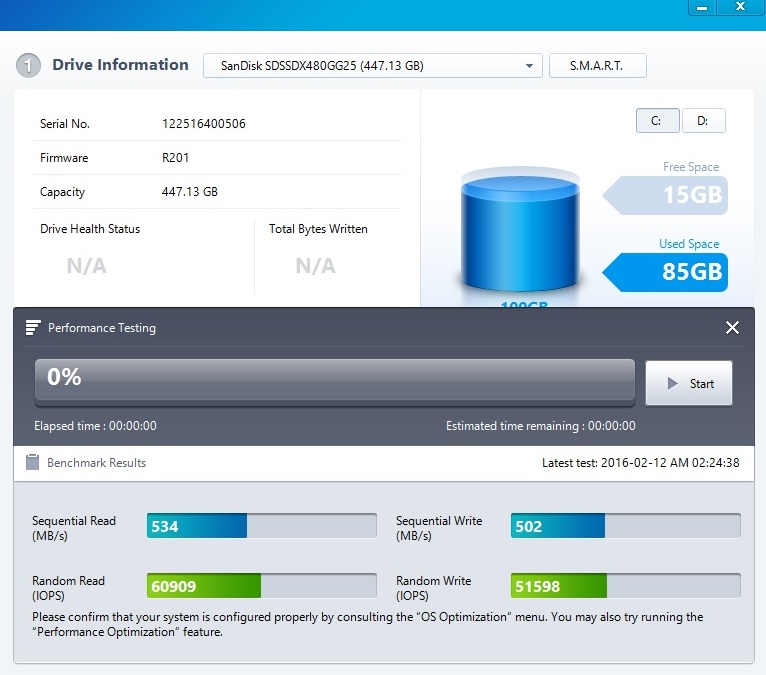
Task: Switch to the D: partition
Action: point(703,121)
